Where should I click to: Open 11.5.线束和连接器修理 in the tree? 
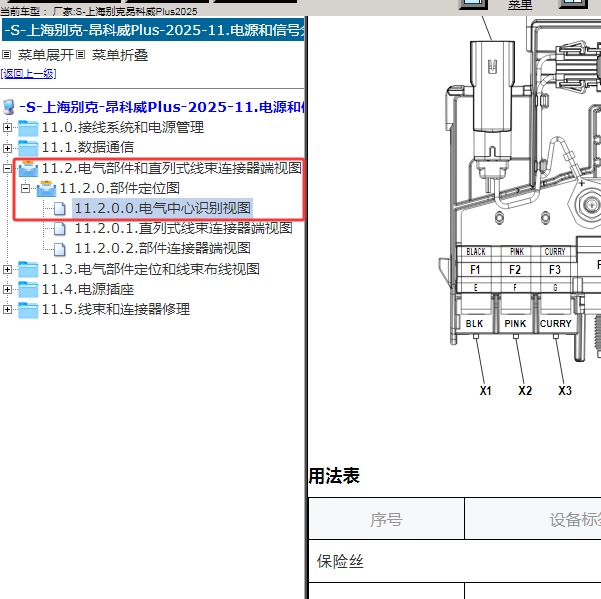tap(116, 309)
